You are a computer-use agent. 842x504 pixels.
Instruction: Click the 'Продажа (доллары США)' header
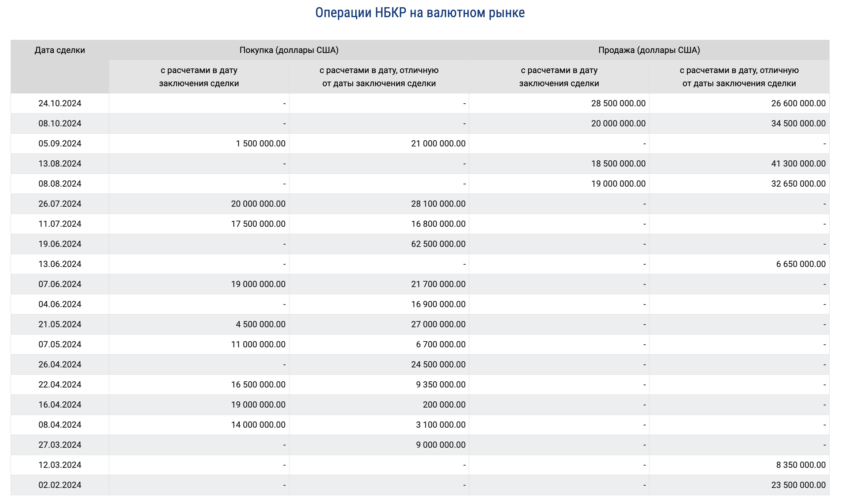tap(649, 50)
